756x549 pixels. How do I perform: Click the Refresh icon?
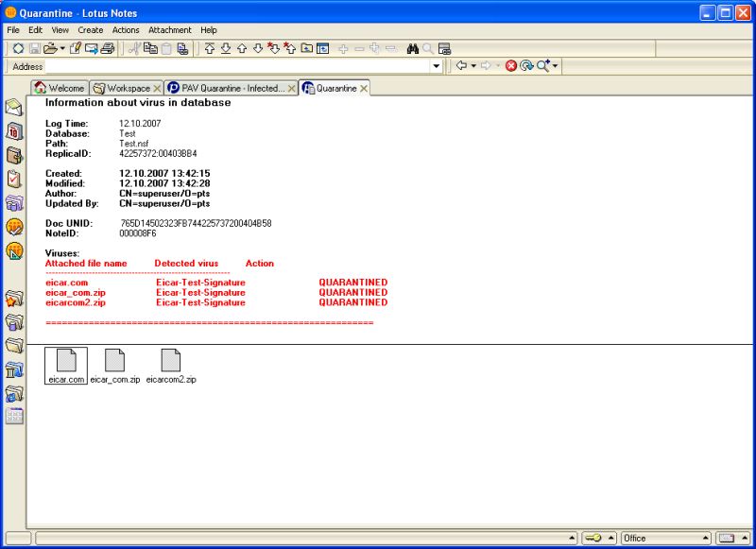[526, 65]
